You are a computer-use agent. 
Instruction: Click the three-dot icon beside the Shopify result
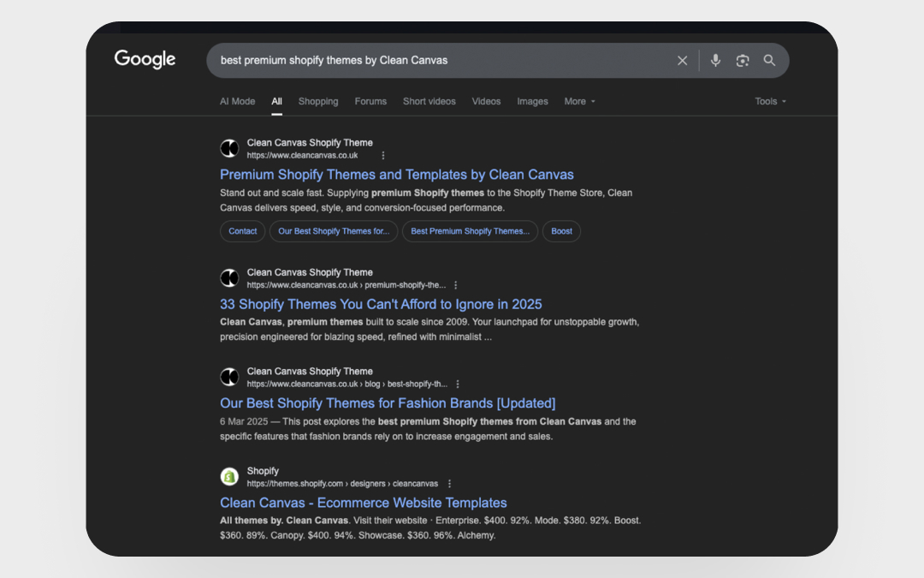(x=450, y=483)
